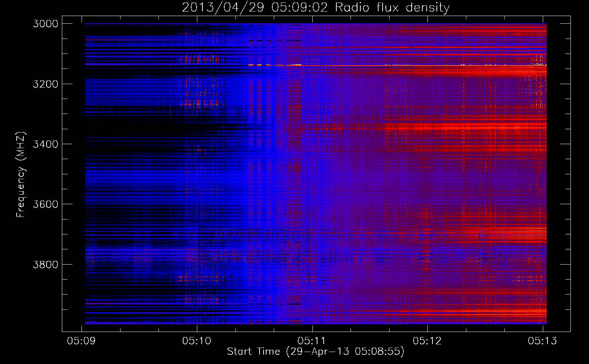
Task: Select the 3400 frequency axis label
Action: [46, 144]
